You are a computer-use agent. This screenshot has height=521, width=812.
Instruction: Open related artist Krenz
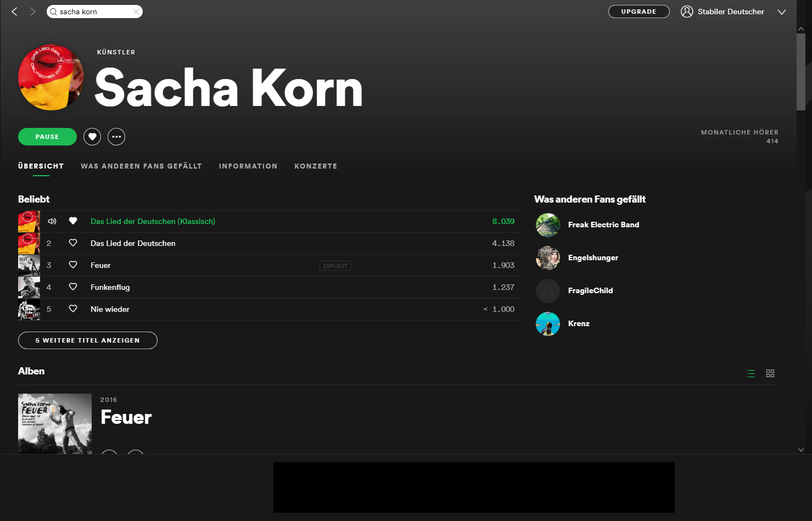579,323
